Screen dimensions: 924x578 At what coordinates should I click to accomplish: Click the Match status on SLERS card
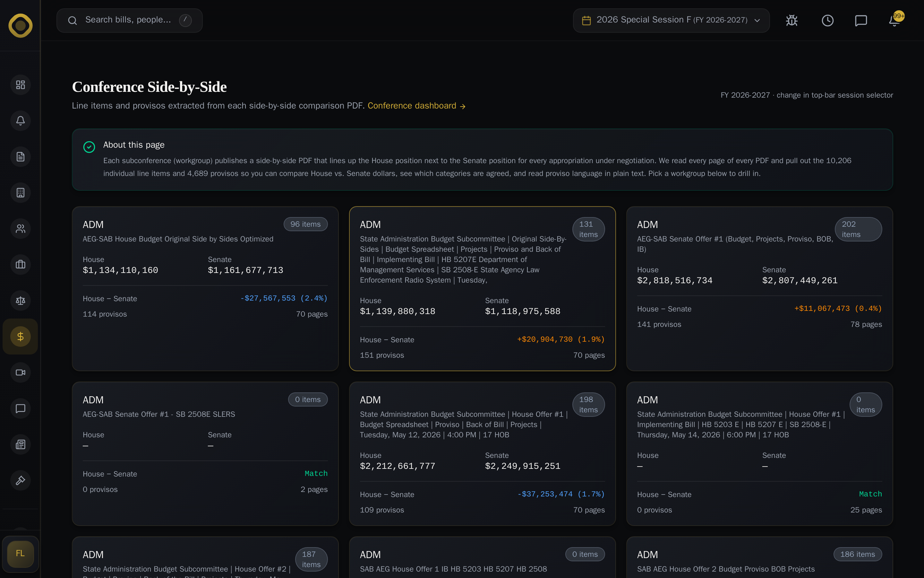coord(316,474)
